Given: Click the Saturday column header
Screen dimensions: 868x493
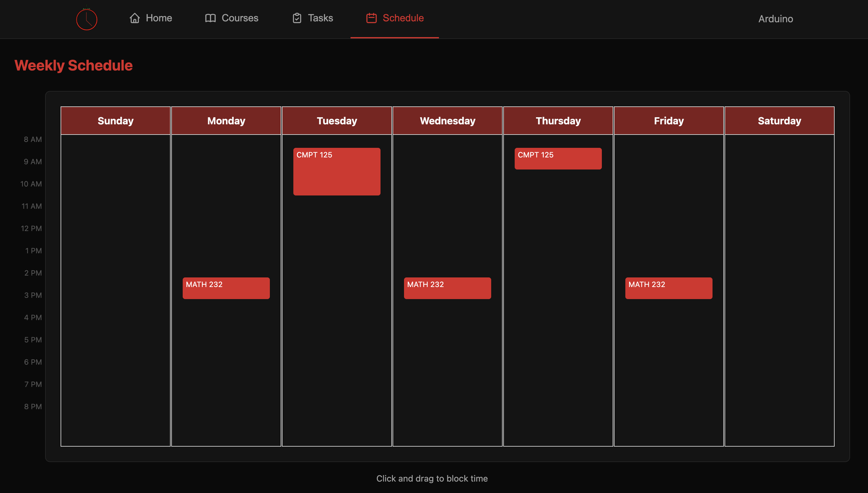Looking at the screenshot, I should 779,121.
